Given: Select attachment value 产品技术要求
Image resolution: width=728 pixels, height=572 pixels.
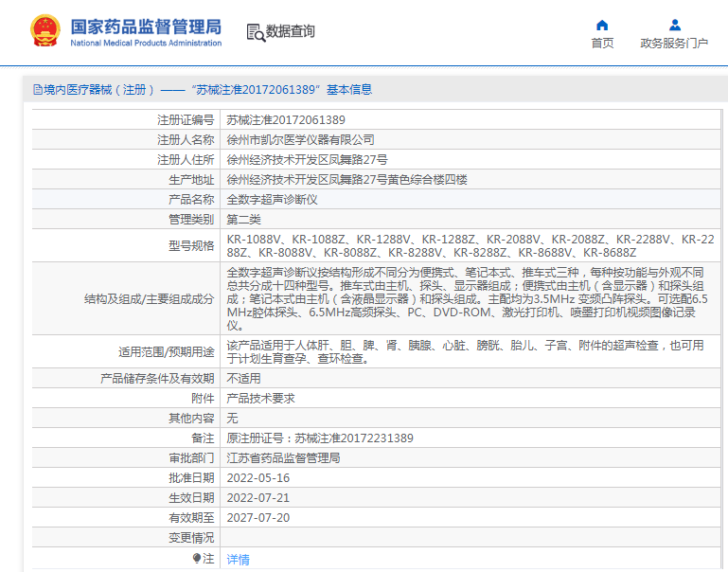Looking at the screenshot, I should pos(260,399).
